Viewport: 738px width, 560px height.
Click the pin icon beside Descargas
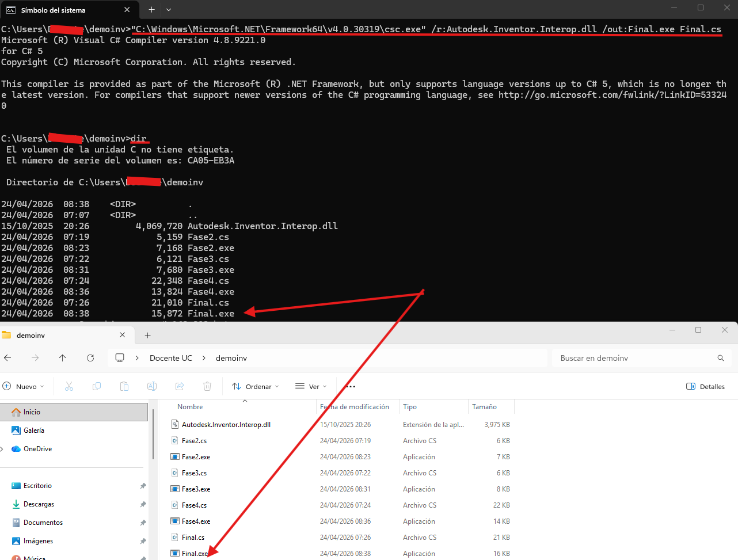click(x=143, y=504)
